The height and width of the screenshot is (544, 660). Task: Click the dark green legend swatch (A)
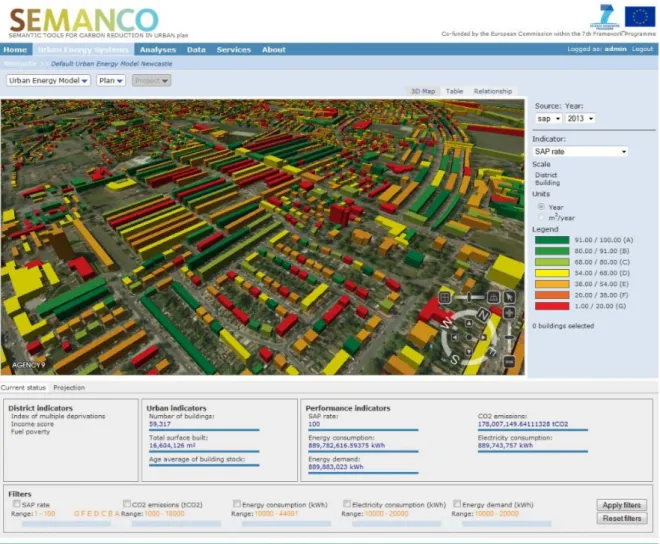(x=552, y=240)
